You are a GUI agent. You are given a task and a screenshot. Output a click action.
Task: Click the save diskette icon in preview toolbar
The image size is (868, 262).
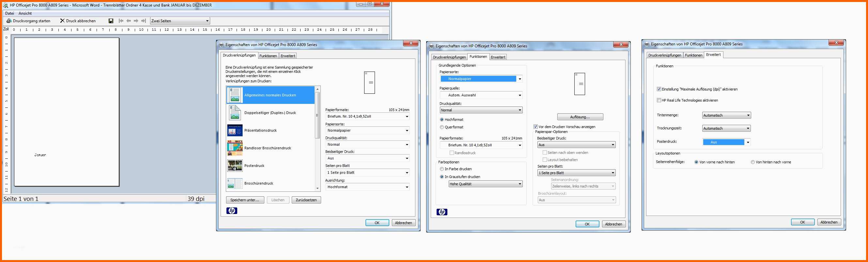point(111,21)
